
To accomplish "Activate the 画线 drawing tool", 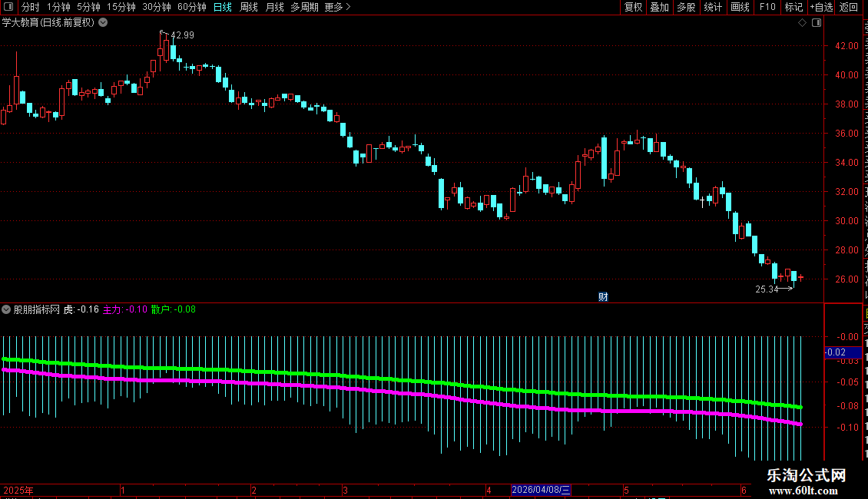I will 740,7.
